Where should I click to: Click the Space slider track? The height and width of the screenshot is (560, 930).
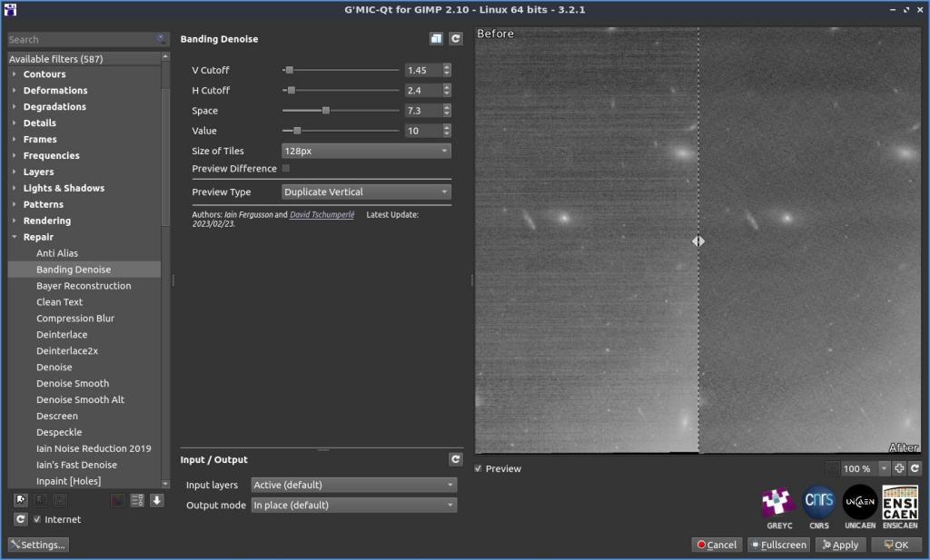click(341, 111)
